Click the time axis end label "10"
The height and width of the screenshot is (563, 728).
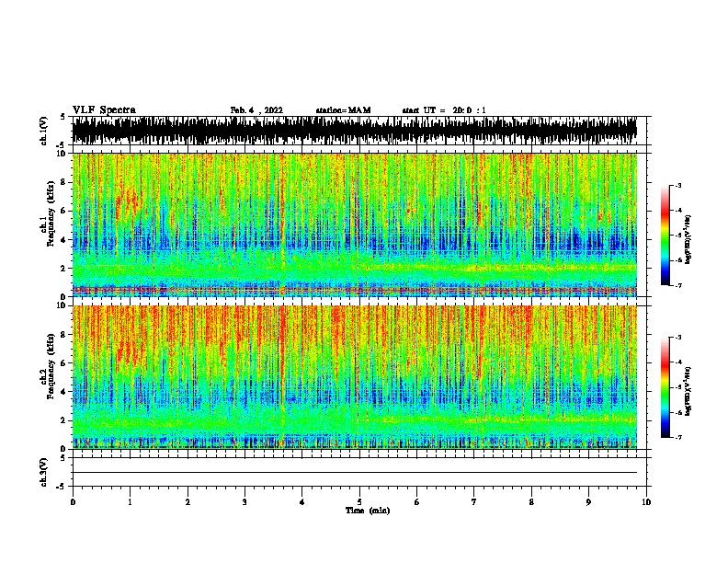coord(646,502)
